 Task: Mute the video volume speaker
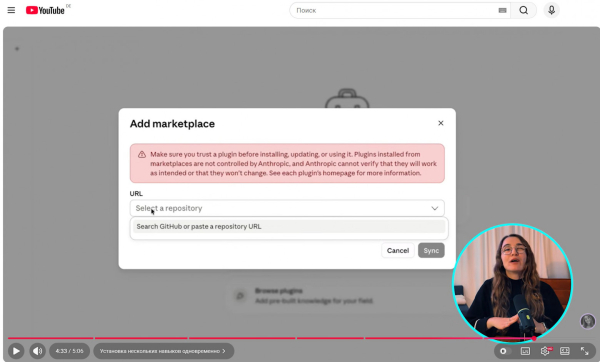coord(38,351)
